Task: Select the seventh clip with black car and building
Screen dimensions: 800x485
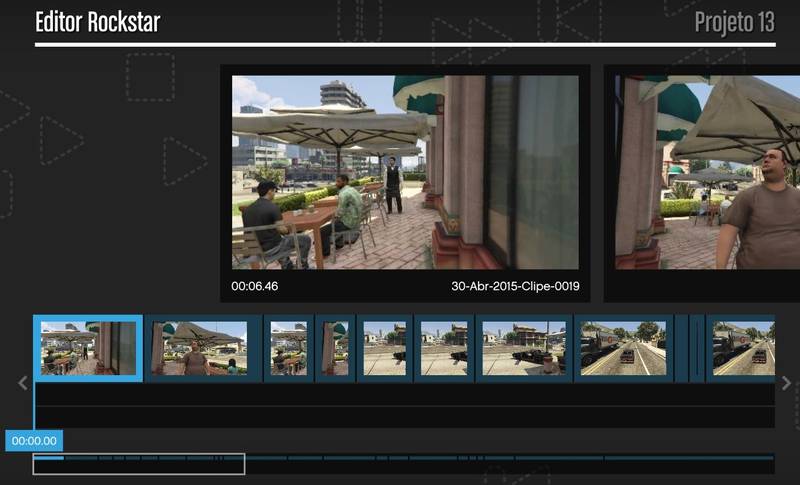Action: click(x=524, y=348)
